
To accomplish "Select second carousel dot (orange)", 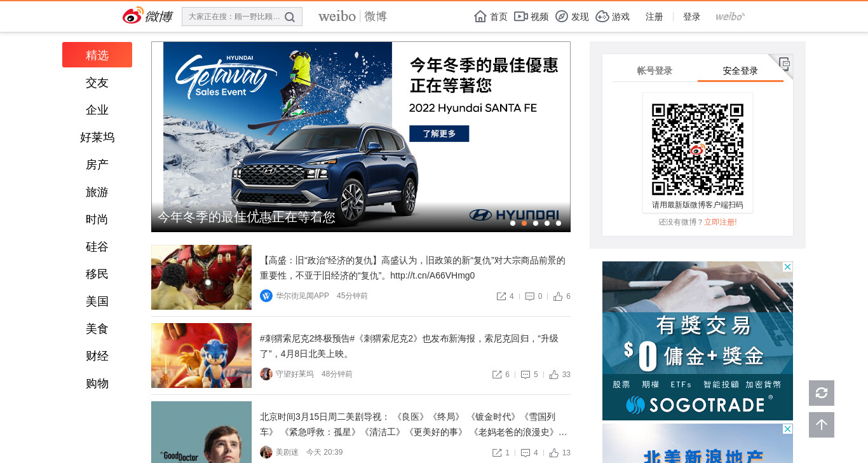I will [x=524, y=223].
